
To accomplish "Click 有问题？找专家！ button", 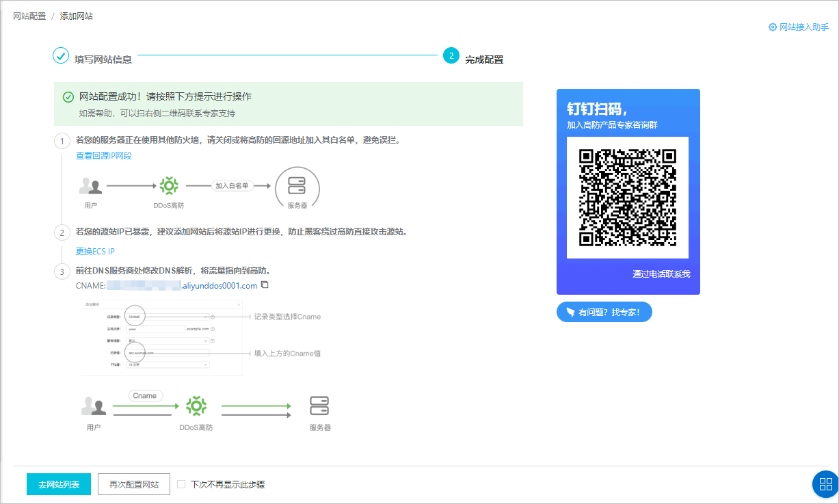I will click(x=604, y=312).
